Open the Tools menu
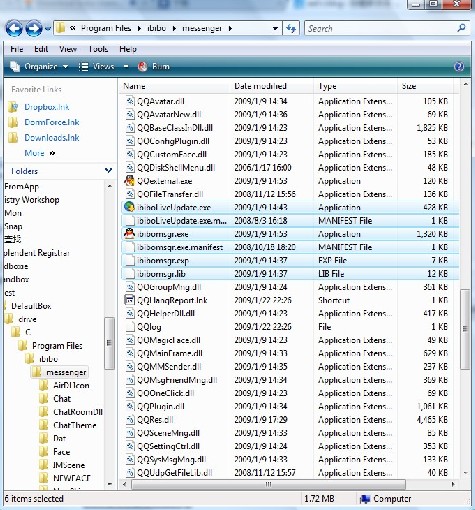This screenshot has width=475, height=510. (98, 49)
